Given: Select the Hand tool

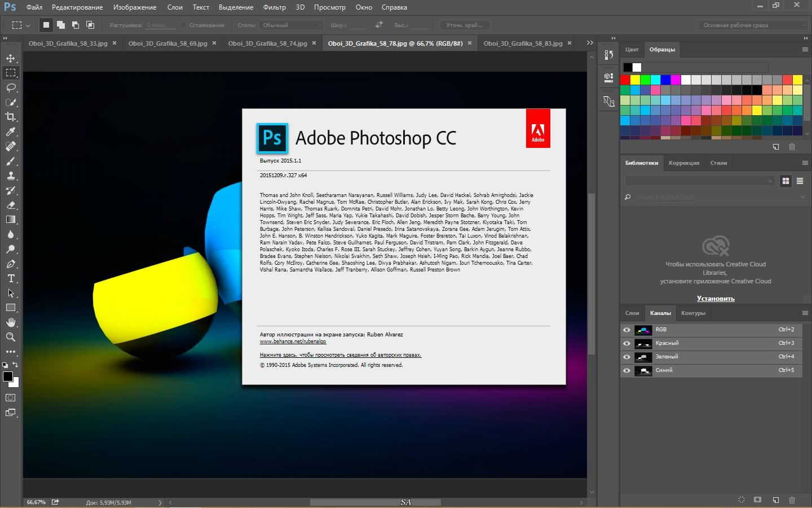Looking at the screenshot, I should tap(11, 322).
